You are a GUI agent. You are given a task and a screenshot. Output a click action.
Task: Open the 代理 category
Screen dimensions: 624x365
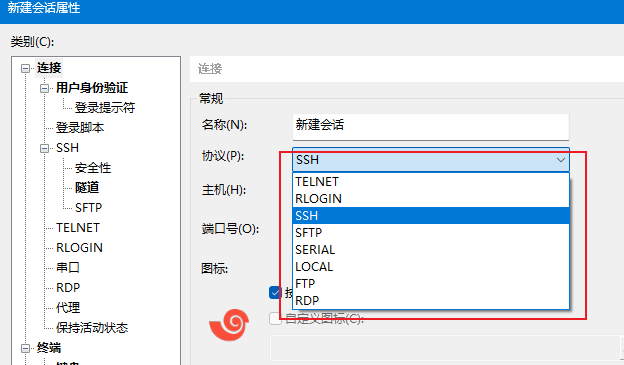click(x=68, y=307)
